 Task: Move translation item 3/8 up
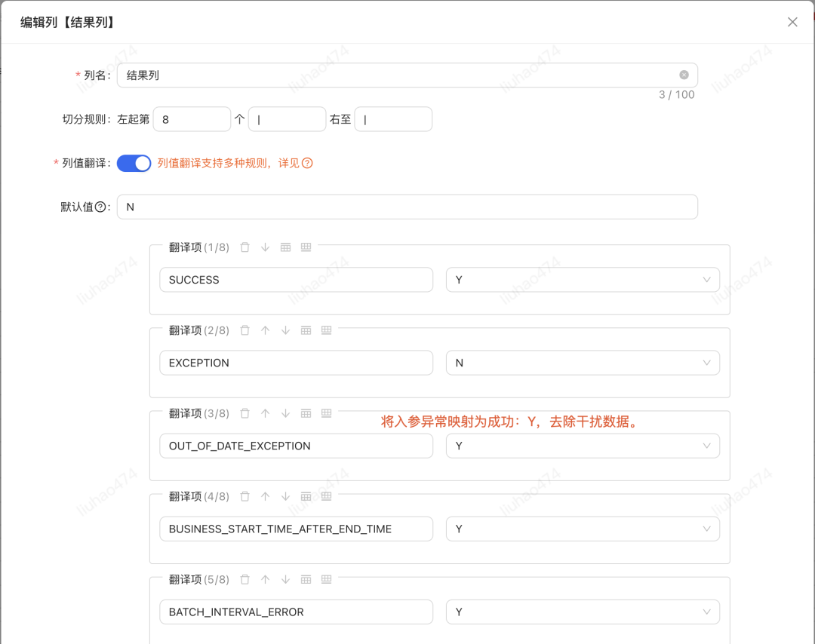point(265,413)
